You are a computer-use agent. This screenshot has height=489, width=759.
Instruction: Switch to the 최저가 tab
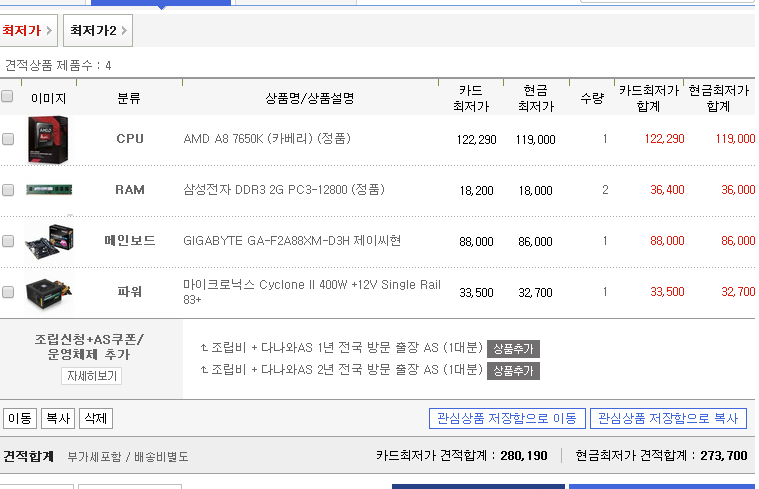26,31
